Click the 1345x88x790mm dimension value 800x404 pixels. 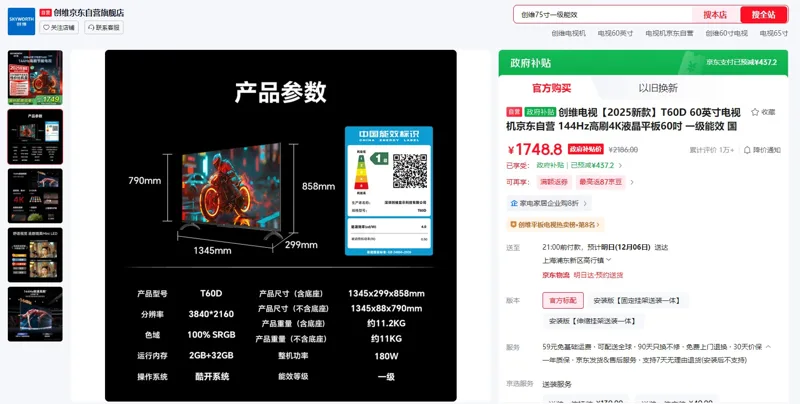tap(386, 309)
